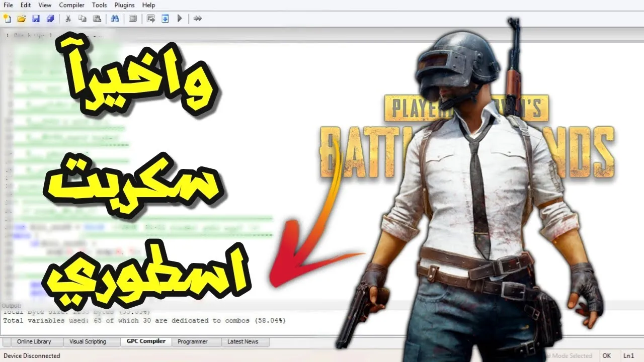Open the View menu
Image resolution: width=644 pixels, height=362 pixels.
click(x=45, y=5)
